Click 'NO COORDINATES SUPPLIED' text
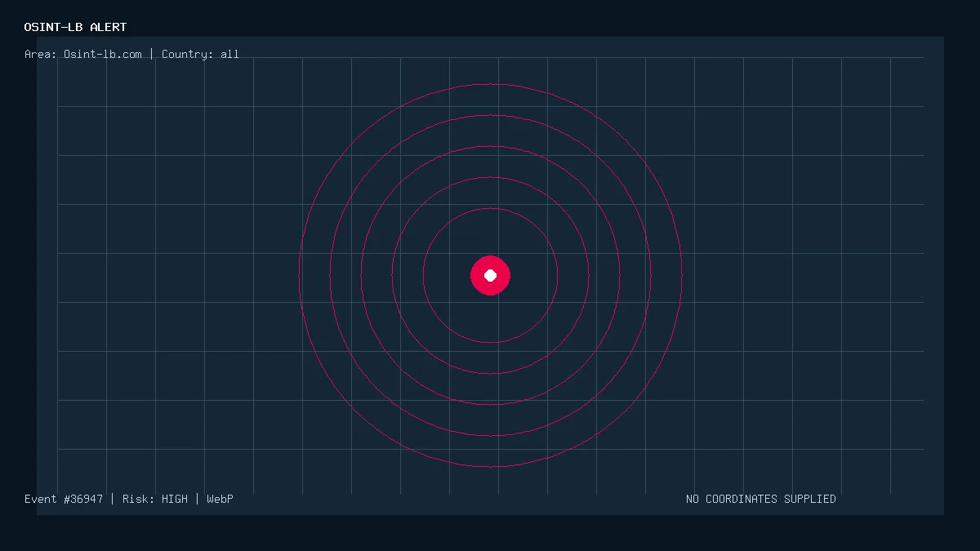Screen dimensions: 980x551 761,499
